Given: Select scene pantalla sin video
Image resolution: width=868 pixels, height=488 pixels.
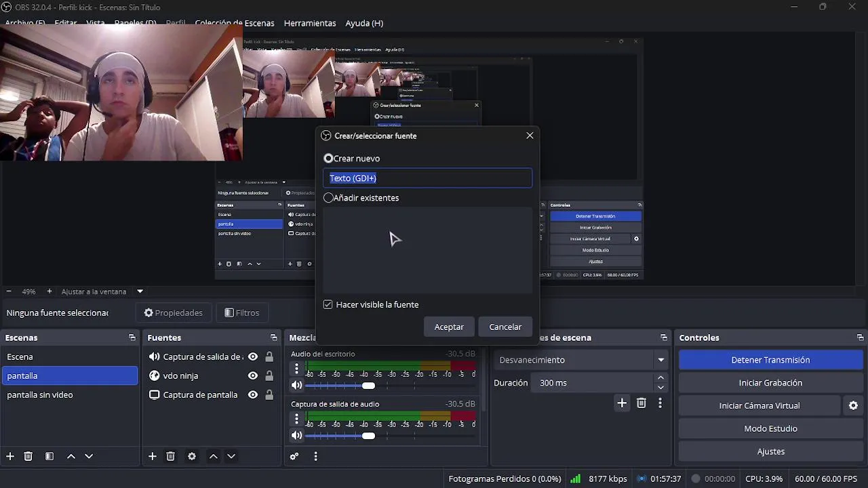Looking at the screenshot, I should [71, 394].
